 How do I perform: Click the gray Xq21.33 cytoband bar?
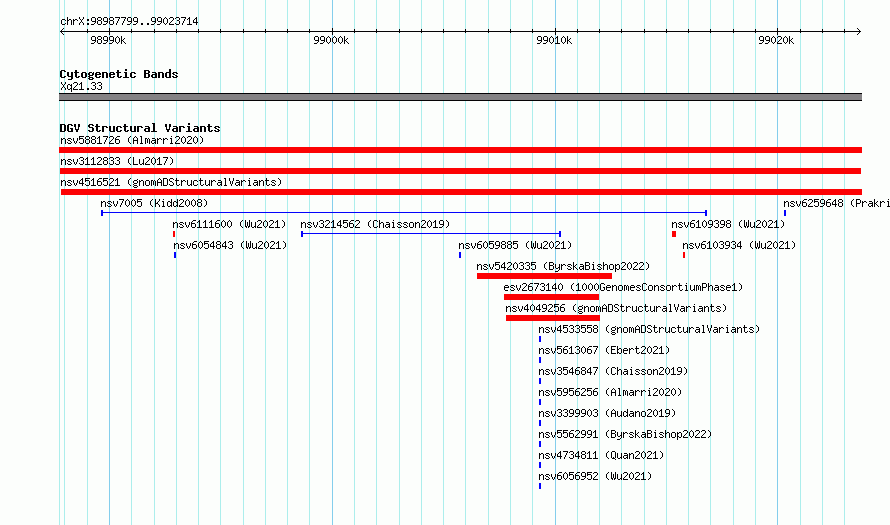click(460, 97)
